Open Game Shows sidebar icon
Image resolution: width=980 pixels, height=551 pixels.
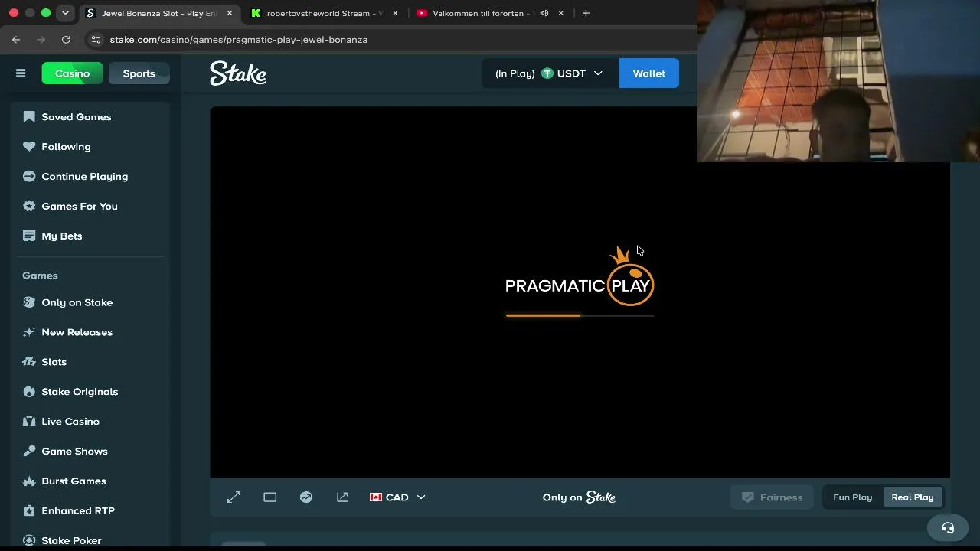pyautogui.click(x=29, y=452)
